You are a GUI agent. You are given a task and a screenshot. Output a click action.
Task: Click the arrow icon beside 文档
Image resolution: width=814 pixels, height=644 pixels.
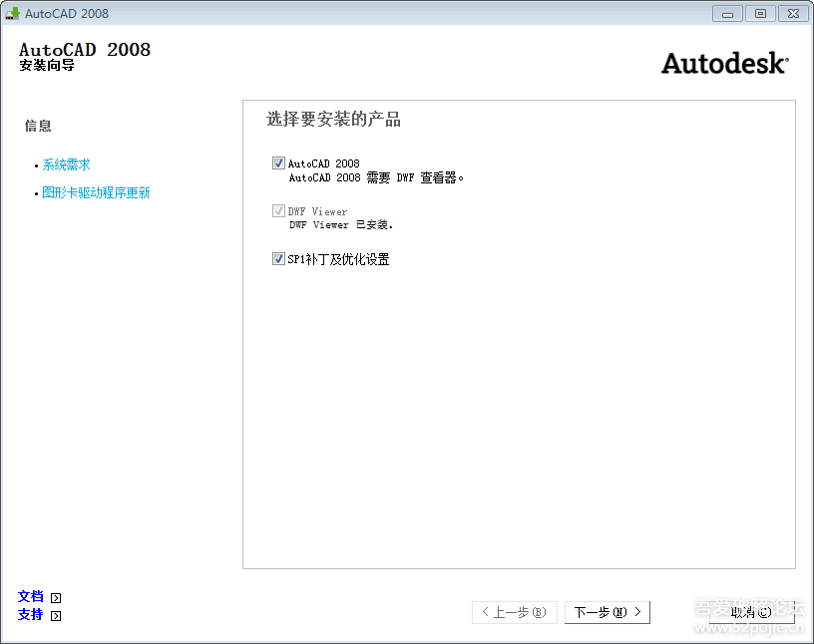[x=56, y=598]
